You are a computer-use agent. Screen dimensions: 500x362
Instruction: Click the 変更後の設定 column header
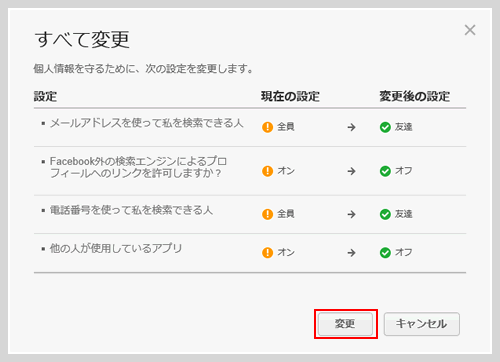pos(415,96)
